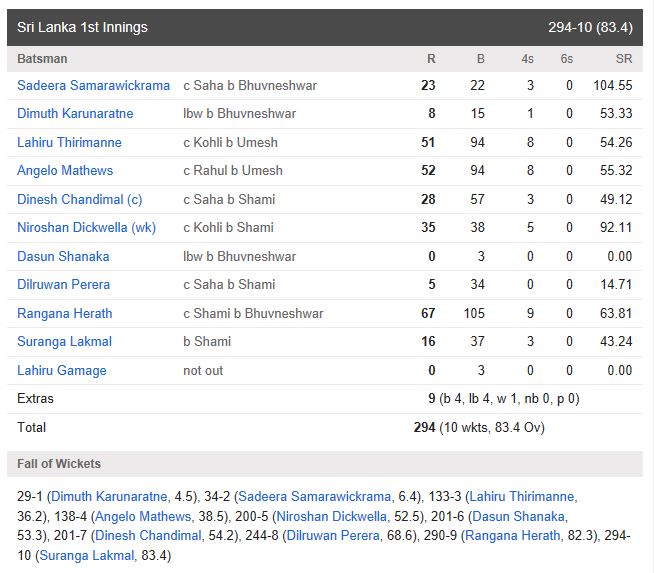Screen dimensions: 654x573
Task: Open Rangana Herath link in Fall of Wickets
Action: click(x=513, y=535)
